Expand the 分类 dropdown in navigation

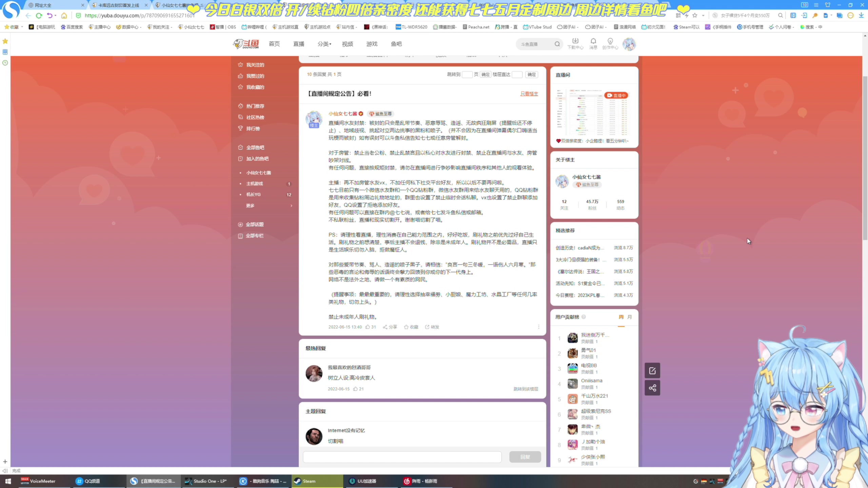pos(324,44)
